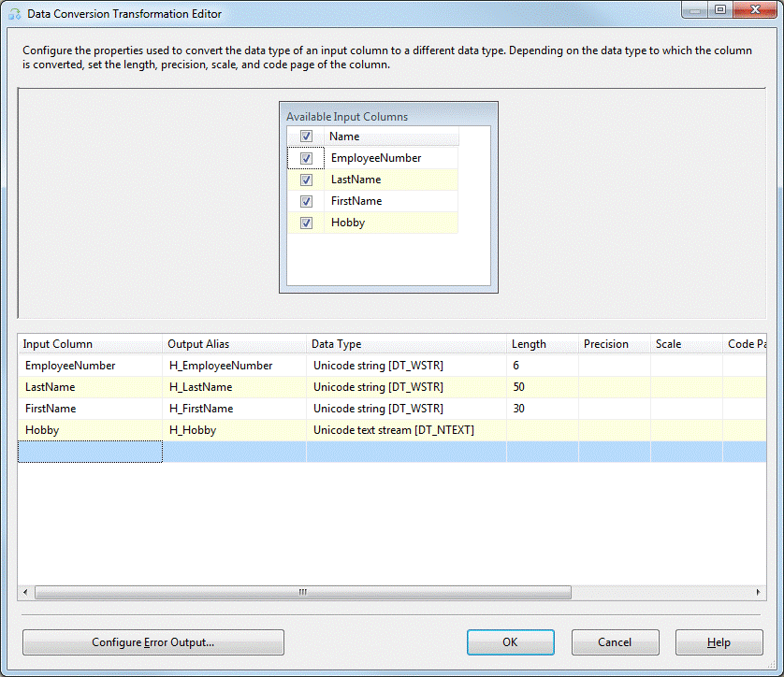The height and width of the screenshot is (677, 784).
Task: Edit the H_FirstName output alias
Action: click(x=234, y=409)
